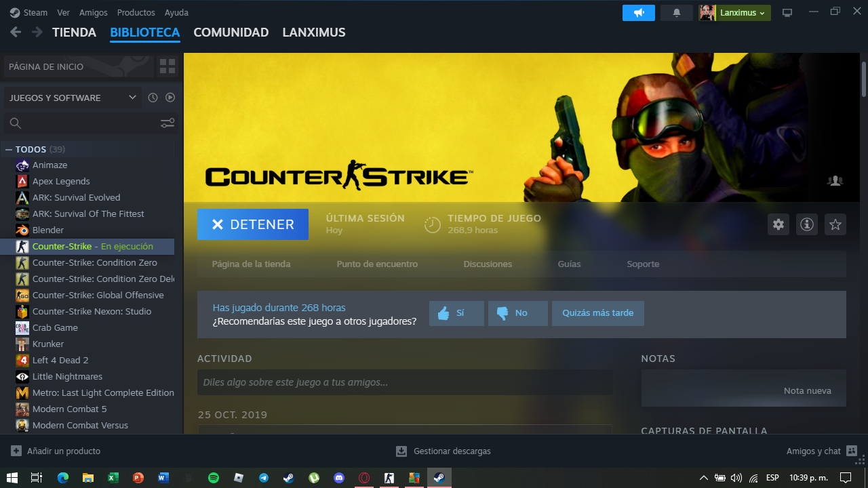This screenshot has height=488, width=868.
Task: Open game settings gear icon
Action: point(778,224)
